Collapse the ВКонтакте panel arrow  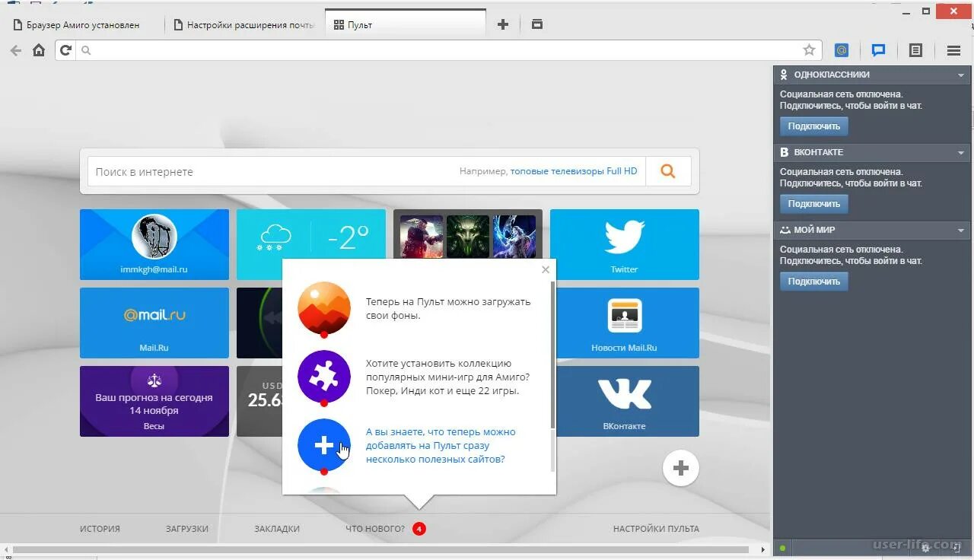click(961, 153)
